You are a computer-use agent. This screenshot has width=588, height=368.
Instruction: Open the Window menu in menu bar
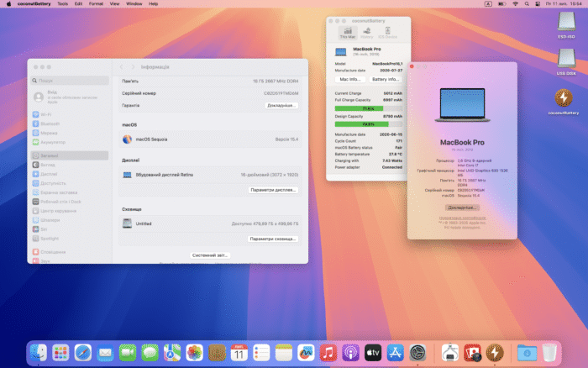(x=134, y=3)
